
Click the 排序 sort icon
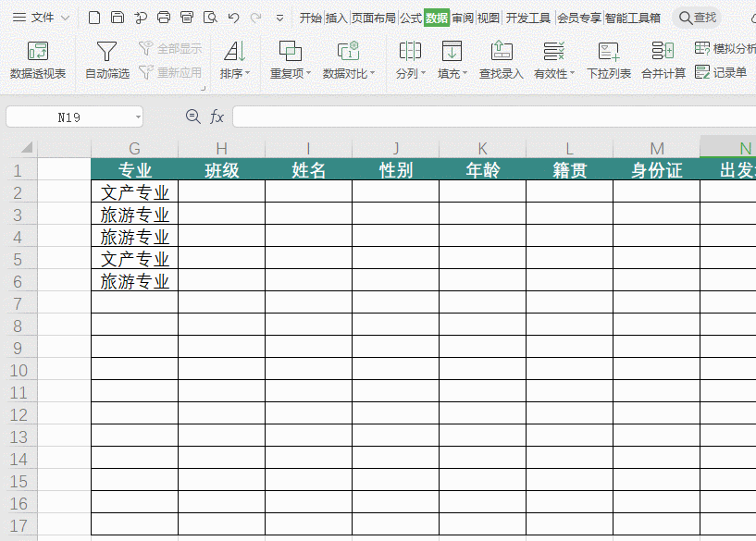[x=235, y=51]
